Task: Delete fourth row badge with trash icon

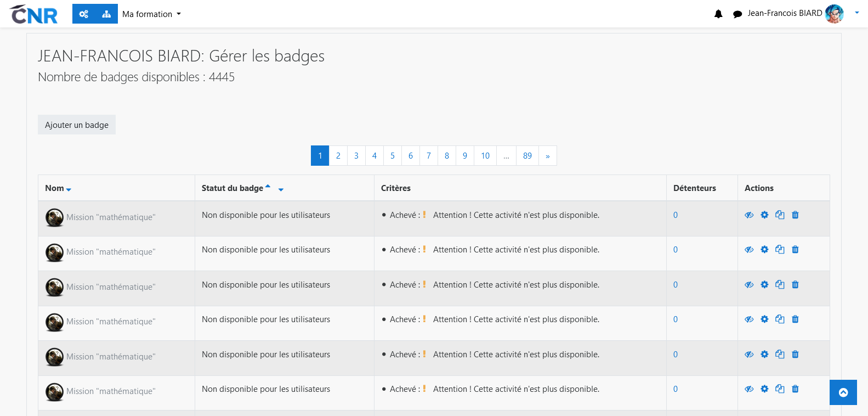Action: coord(795,319)
